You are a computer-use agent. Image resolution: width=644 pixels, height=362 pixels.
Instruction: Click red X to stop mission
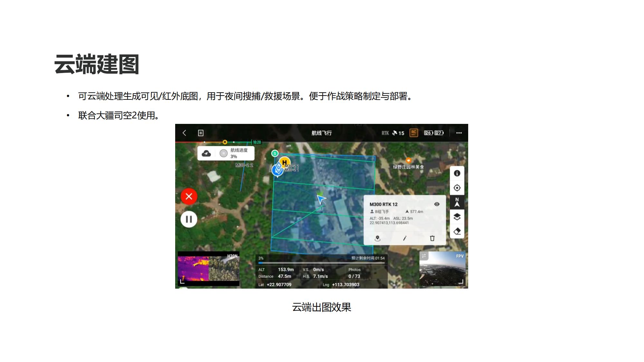tap(189, 196)
